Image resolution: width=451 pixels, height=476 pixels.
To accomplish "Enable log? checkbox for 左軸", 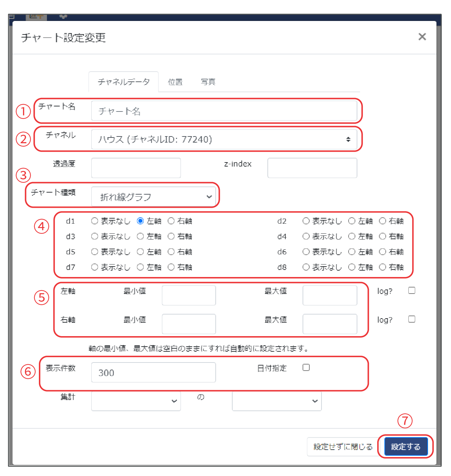I will point(412,291).
